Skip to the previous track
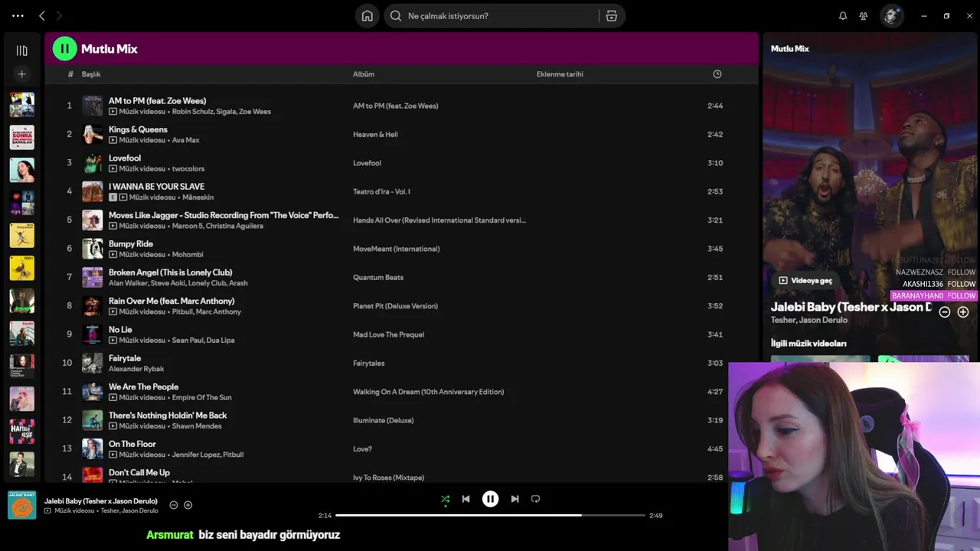The height and width of the screenshot is (551, 980). tap(465, 499)
